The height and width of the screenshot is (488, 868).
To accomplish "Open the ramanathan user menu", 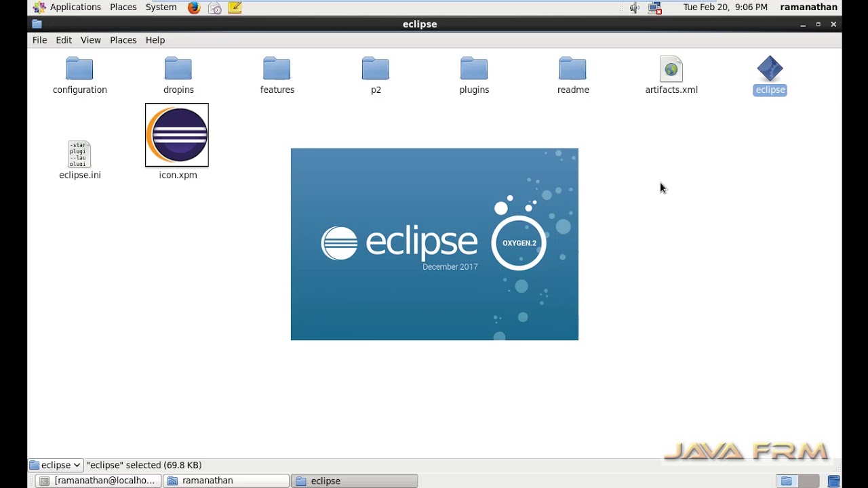I will 808,7.
